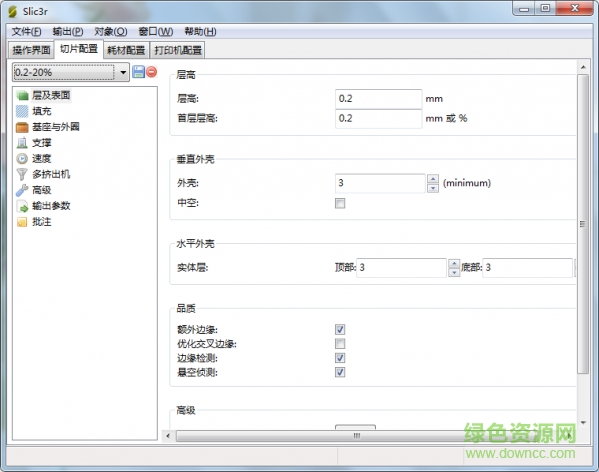599x472 pixels.
Task: Click the 输出参数 page arrow icon
Action: (x=22, y=206)
